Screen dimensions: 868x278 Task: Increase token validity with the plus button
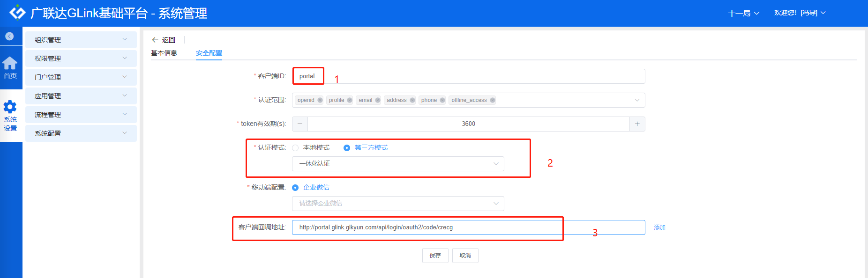click(637, 124)
